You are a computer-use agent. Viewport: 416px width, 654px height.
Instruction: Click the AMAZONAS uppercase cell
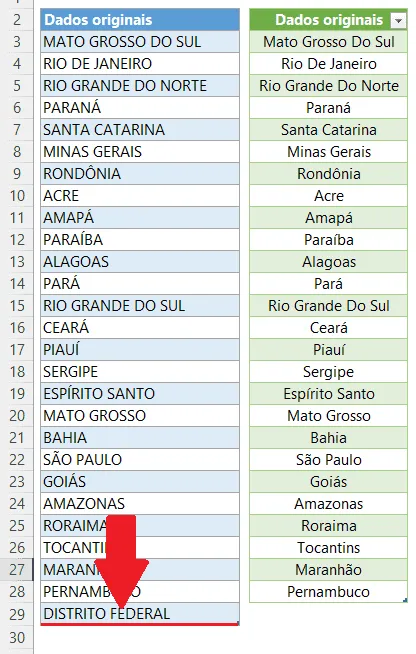[140, 503]
